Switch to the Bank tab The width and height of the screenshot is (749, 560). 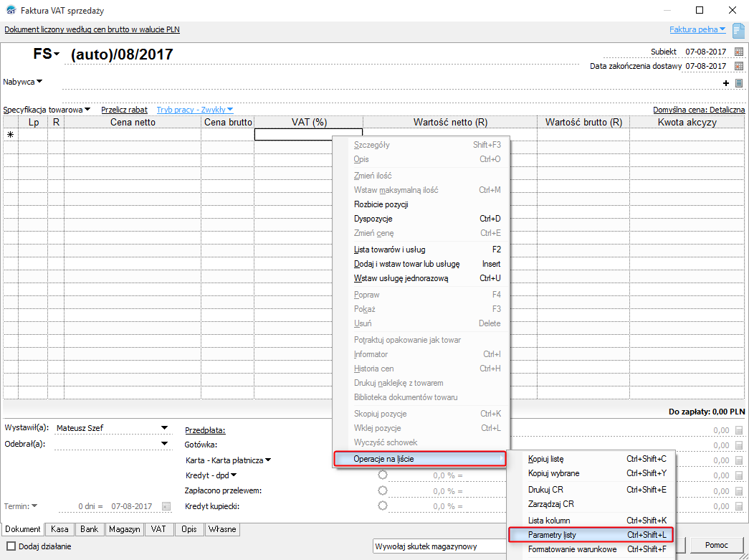click(90, 529)
